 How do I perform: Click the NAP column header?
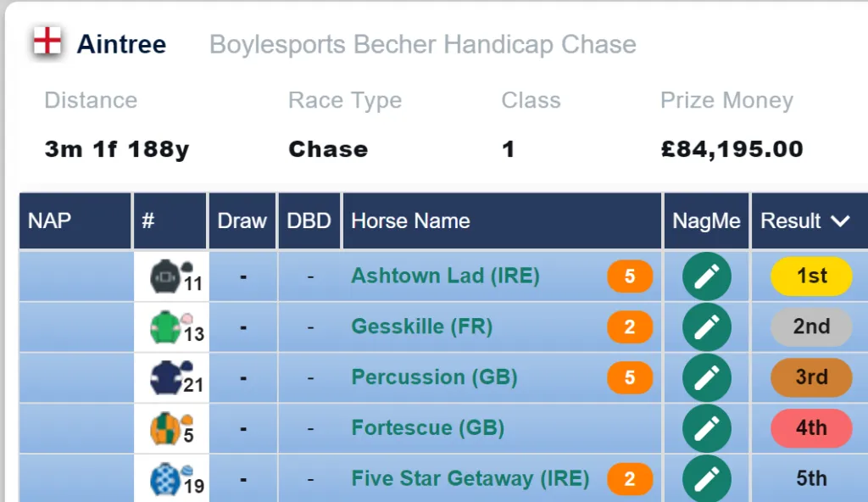49,221
